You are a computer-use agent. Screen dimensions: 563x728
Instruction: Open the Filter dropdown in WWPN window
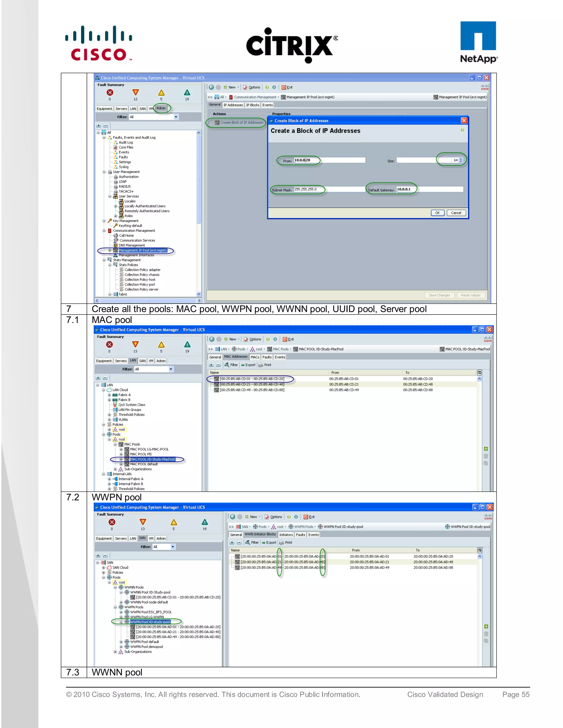173,547
